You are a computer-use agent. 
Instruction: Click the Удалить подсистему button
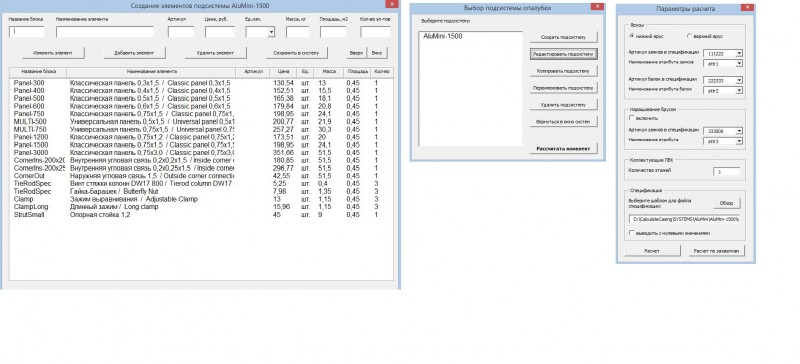pos(563,105)
